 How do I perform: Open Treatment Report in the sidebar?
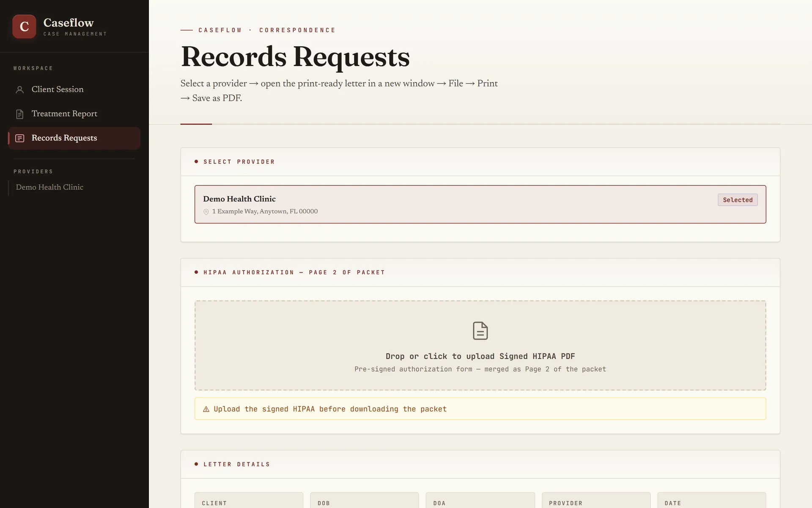coord(74,114)
